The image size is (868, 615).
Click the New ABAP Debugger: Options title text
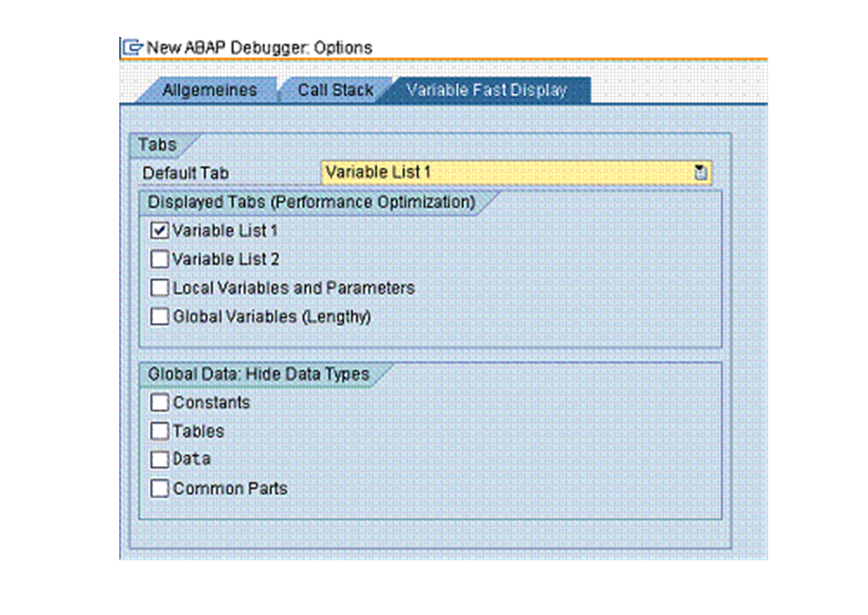[x=259, y=47]
